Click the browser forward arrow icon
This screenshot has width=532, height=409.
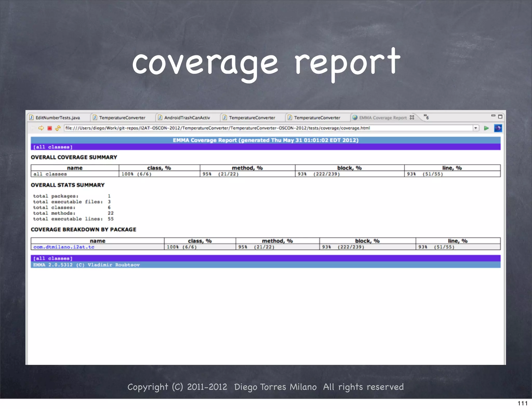[41, 128]
